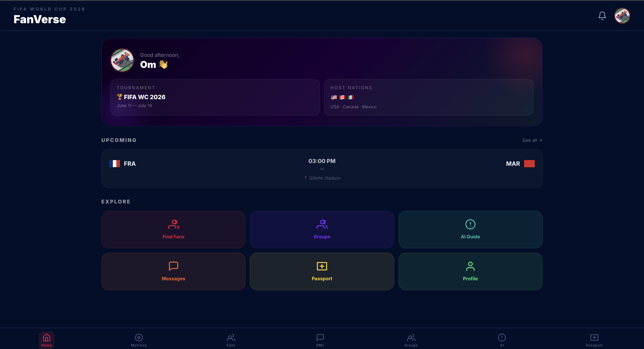This screenshot has width=644, height=349.
Task: Switch to the Matches tab label
Action: pyautogui.click(x=139, y=345)
